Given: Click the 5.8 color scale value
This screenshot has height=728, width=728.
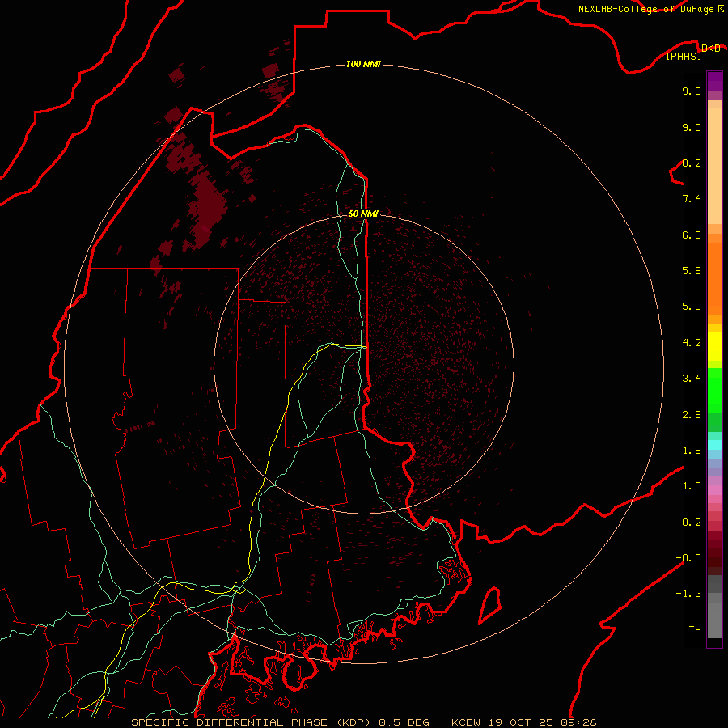Looking at the screenshot, I should coord(692,271).
